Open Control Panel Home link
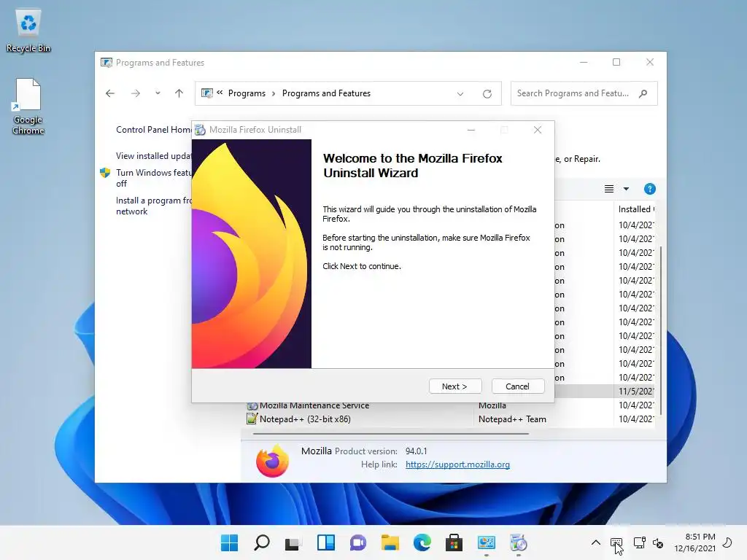 (x=153, y=130)
